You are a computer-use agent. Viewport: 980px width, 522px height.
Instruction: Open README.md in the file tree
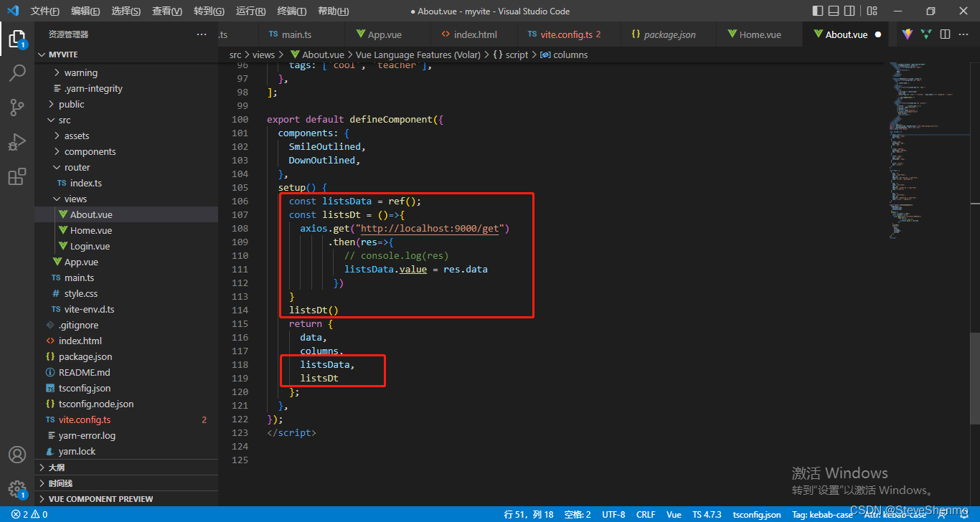tap(126, 372)
